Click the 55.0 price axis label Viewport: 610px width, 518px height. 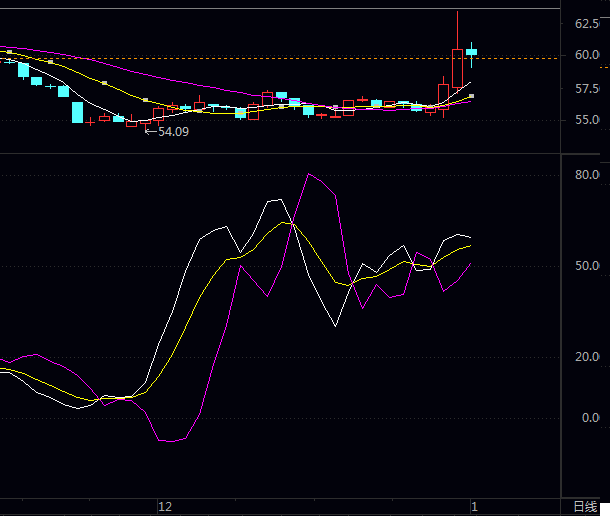point(587,120)
